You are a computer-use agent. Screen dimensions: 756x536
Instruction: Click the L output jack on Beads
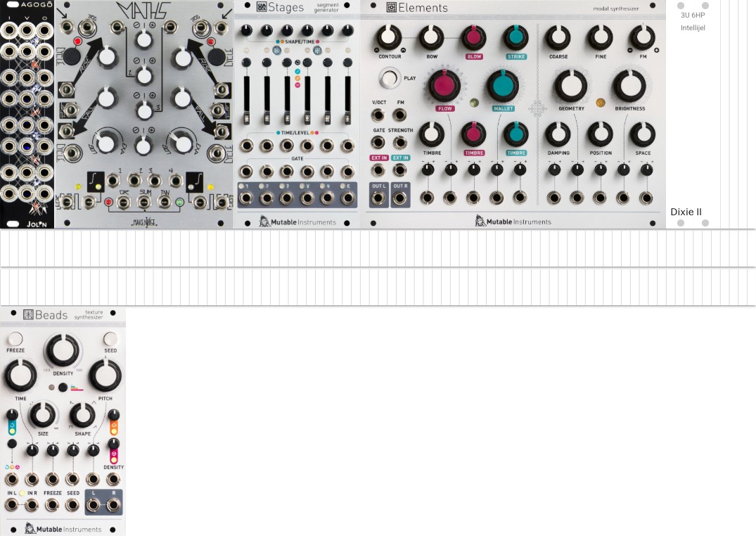(93, 505)
